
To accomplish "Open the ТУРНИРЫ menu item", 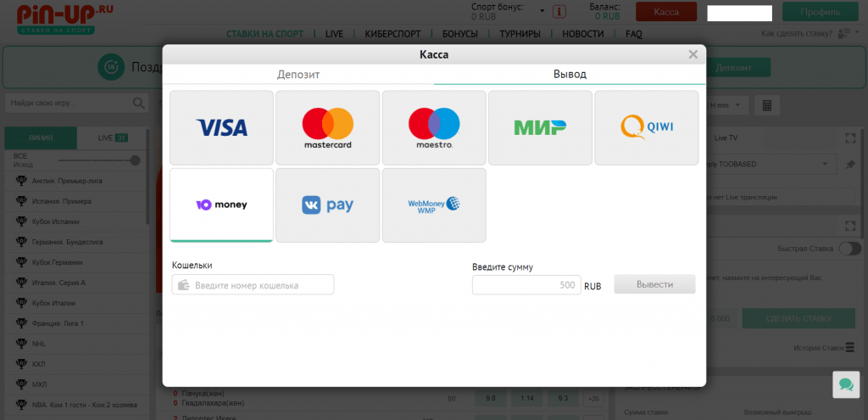I will coord(520,34).
